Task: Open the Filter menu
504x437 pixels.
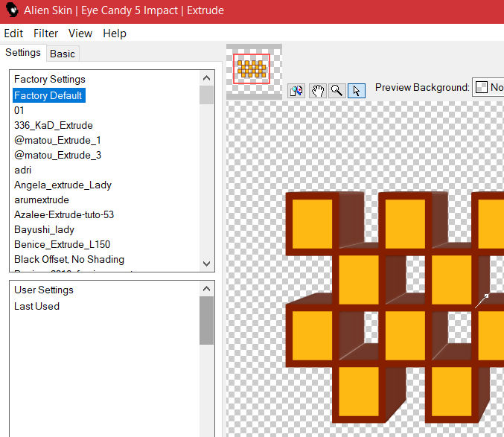Action: point(46,34)
